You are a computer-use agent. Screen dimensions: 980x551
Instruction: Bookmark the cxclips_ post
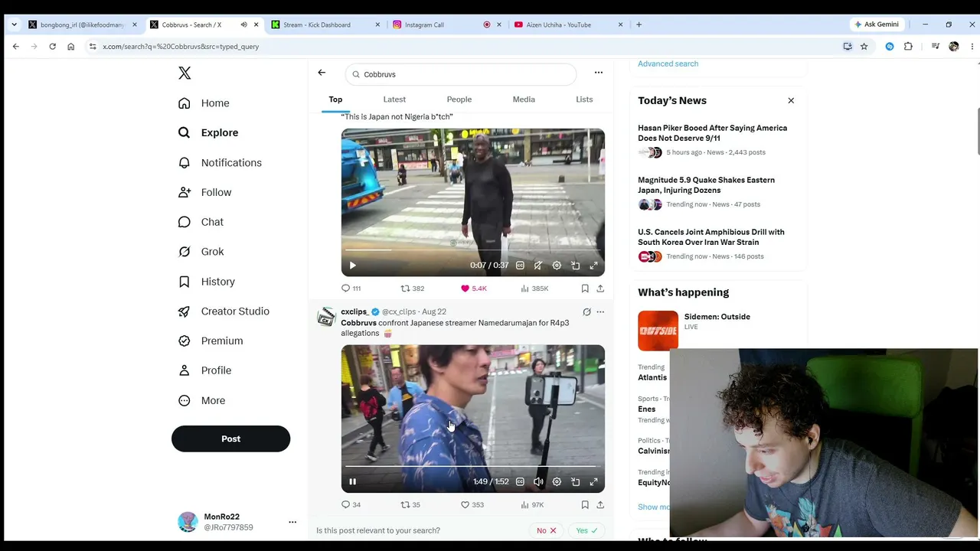click(585, 505)
